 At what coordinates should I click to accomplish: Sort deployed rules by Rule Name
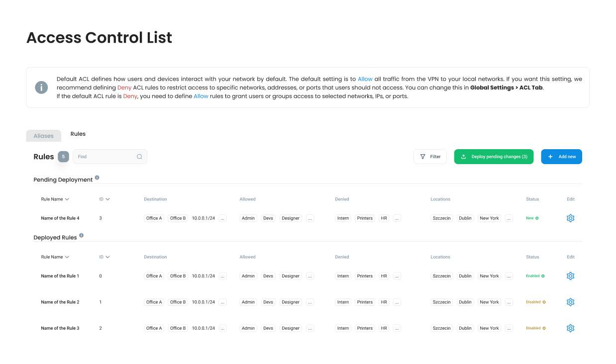[x=55, y=257]
